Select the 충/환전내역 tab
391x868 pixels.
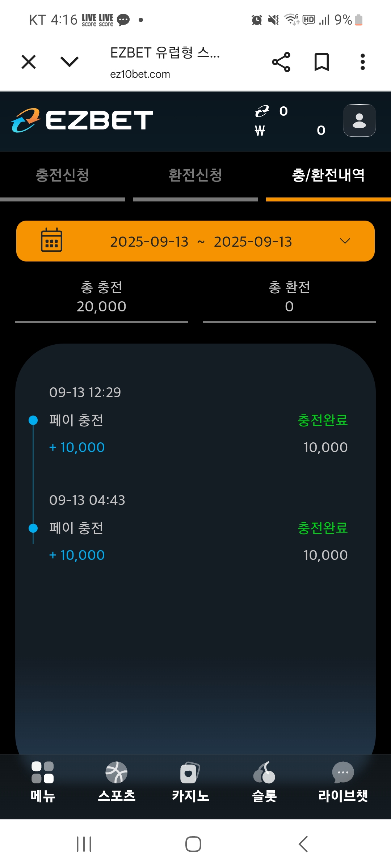328,175
